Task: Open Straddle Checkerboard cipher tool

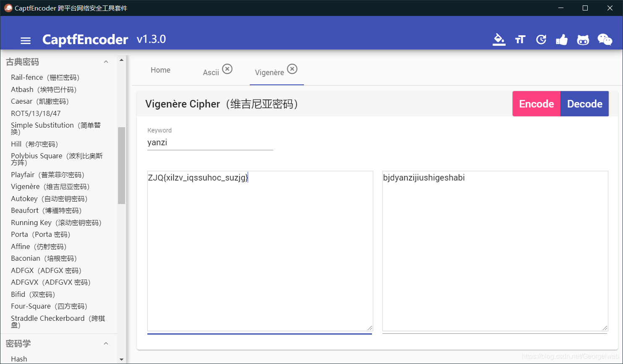Action: pos(58,322)
